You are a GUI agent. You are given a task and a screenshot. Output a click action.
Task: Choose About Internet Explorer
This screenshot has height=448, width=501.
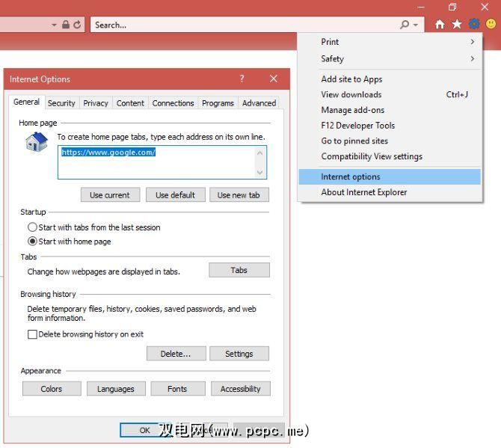(390, 192)
